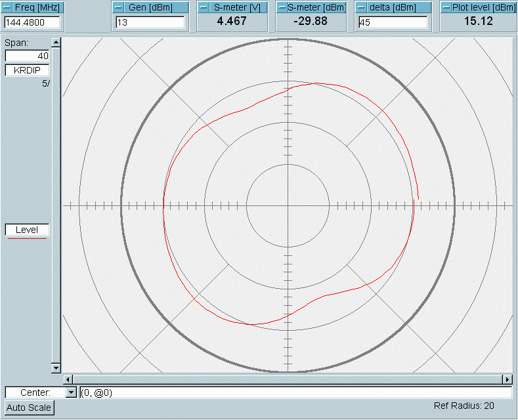Click the Span value field showing 40
The width and height of the screenshot is (518, 420).
pyautogui.click(x=27, y=56)
